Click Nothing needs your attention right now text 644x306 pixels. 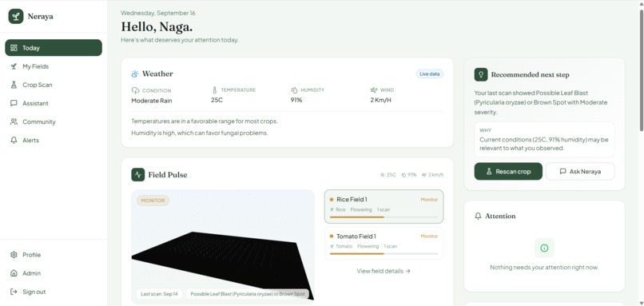pos(544,268)
